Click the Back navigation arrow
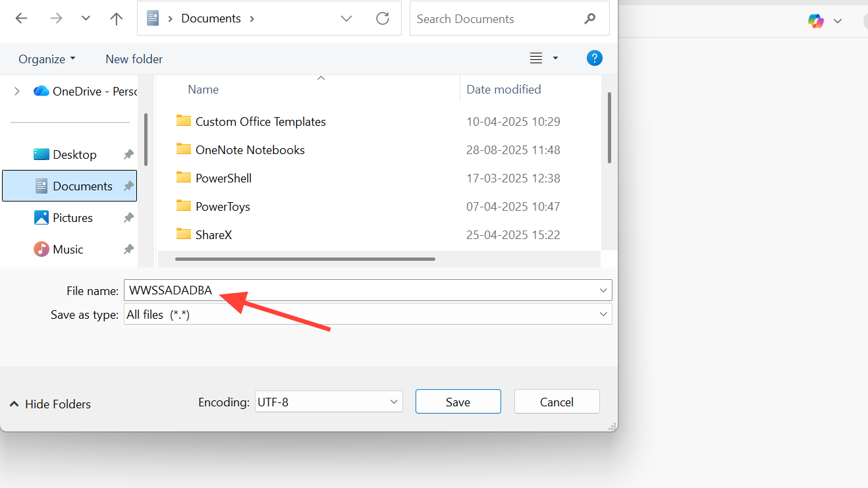Viewport: 868px width, 488px height. 21,18
